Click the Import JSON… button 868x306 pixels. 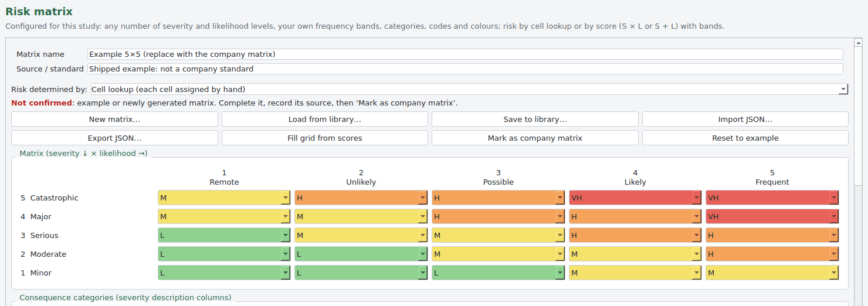point(745,119)
